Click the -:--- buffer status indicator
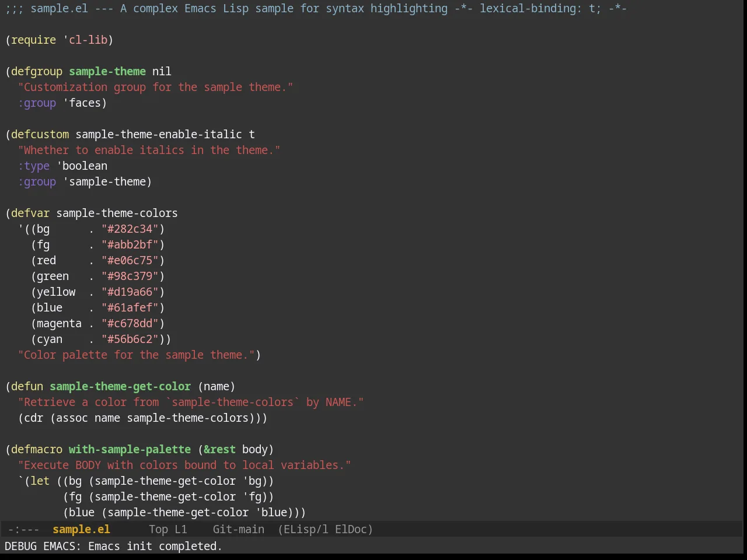This screenshot has width=747, height=560. [x=23, y=529]
